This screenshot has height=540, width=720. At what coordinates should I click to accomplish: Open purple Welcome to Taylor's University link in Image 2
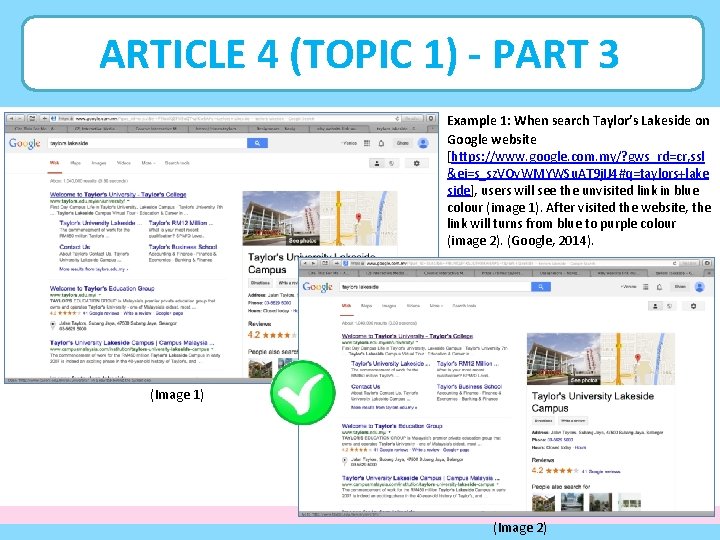pos(407,336)
